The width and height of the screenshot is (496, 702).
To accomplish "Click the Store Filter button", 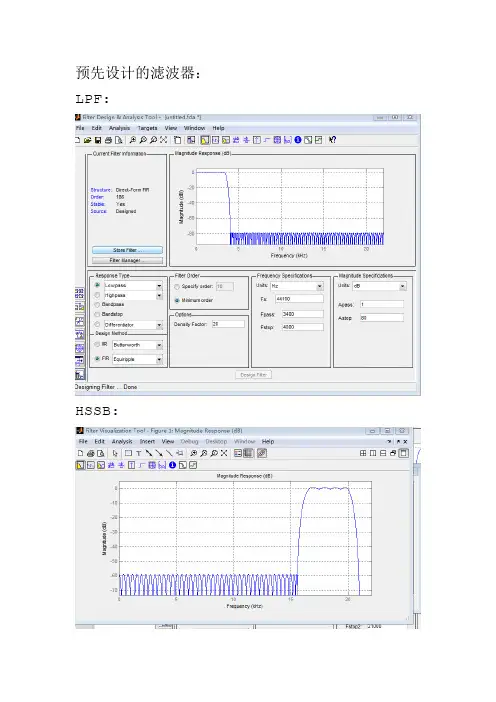I will (128, 250).
